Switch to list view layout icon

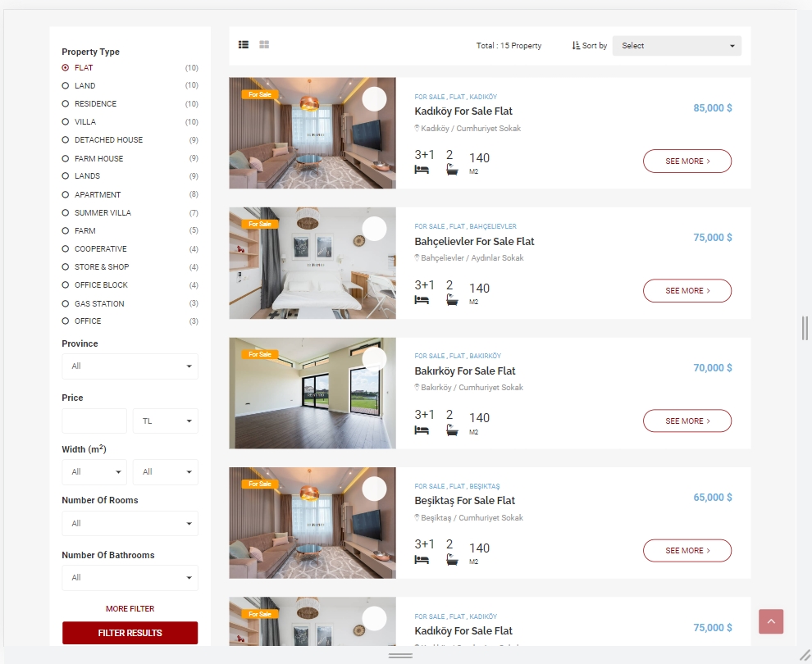[x=244, y=44]
